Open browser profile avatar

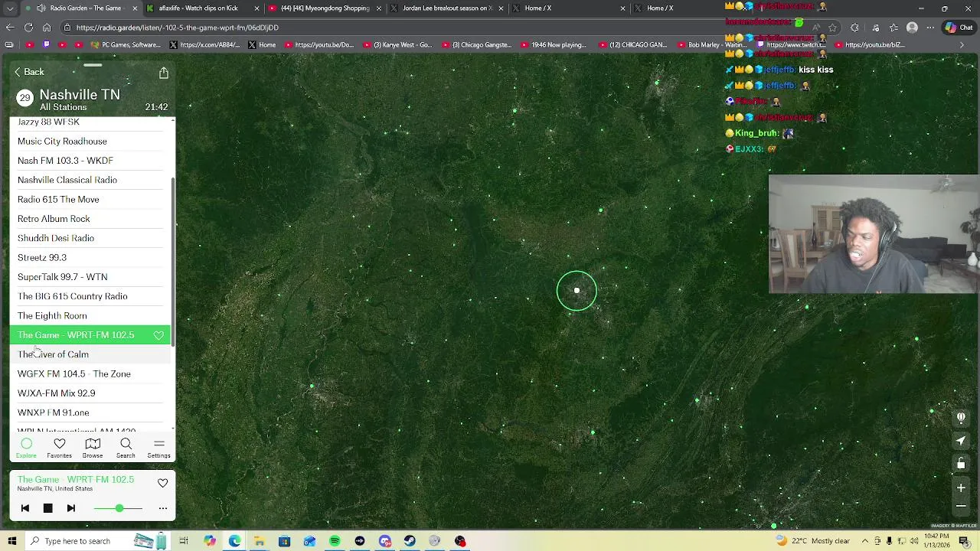[912, 28]
